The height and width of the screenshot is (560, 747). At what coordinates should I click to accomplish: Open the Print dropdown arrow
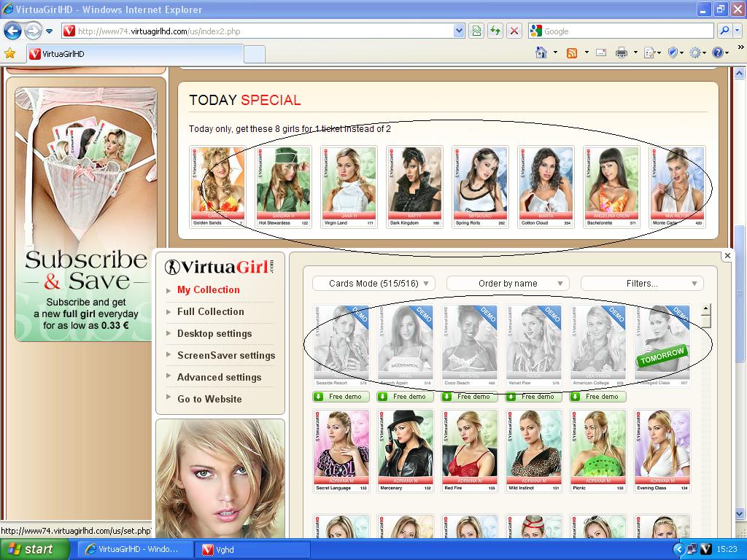pos(635,52)
